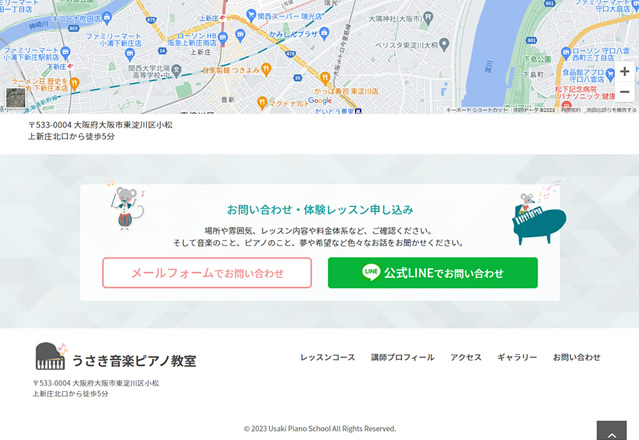Click footer address 〒533-0004 text
The height and width of the screenshot is (440, 639).
[96, 383]
